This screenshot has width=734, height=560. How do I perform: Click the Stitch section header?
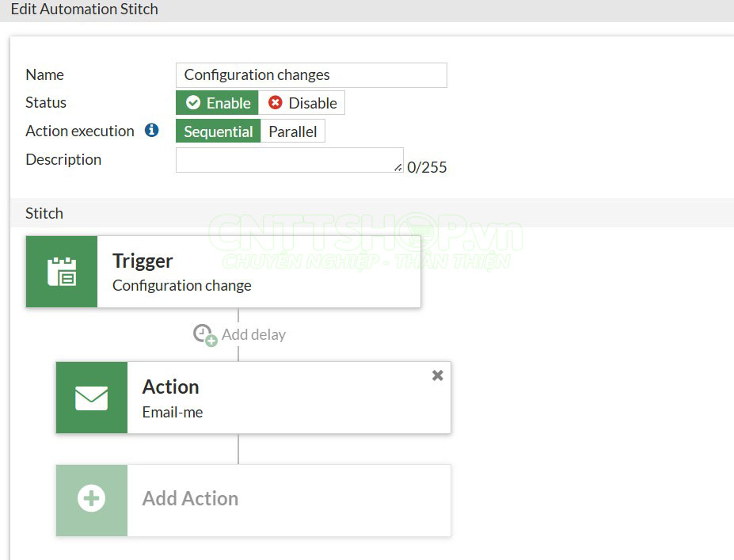(x=44, y=213)
